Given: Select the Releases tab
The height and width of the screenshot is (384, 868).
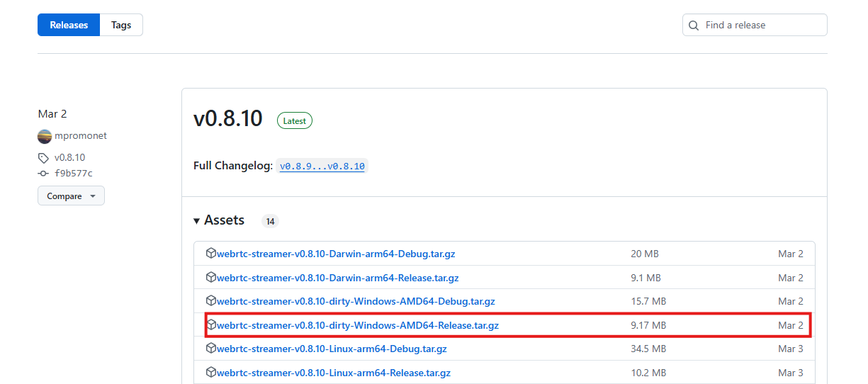Looking at the screenshot, I should coord(69,26).
